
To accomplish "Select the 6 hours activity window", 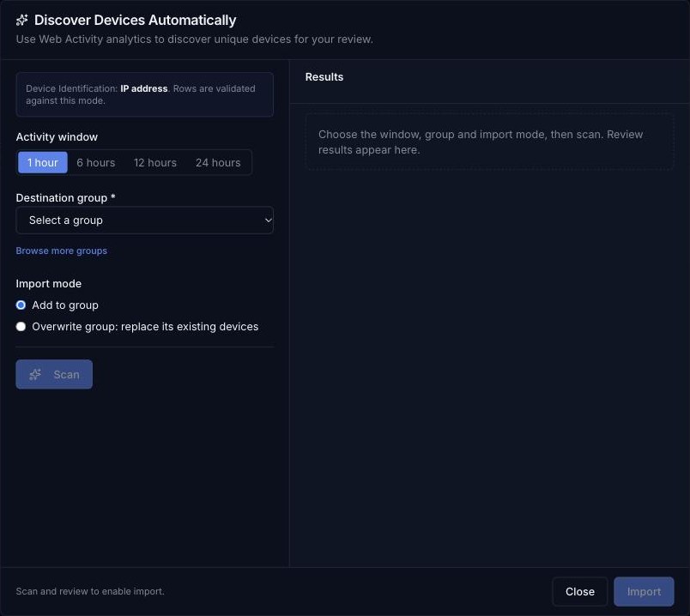I will [96, 162].
